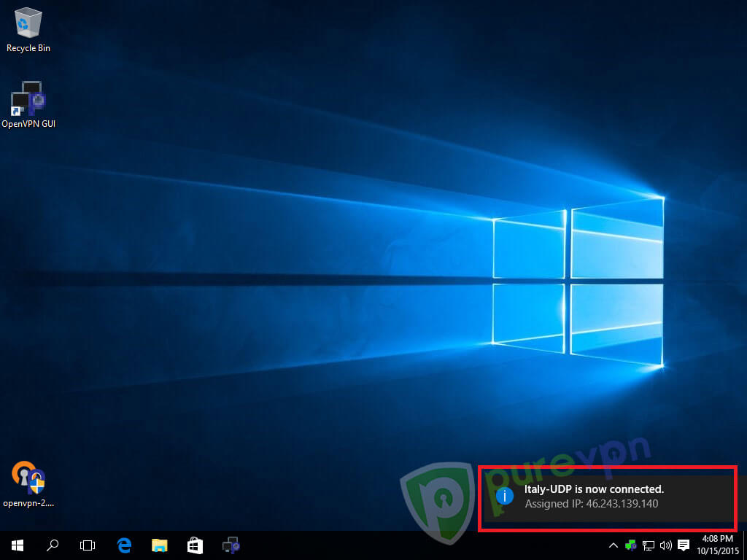Select the openvpn-2 installer icon on the desktop
This screenshot has width=747, height=560.
pyautogui.click(x=28, y=484)
